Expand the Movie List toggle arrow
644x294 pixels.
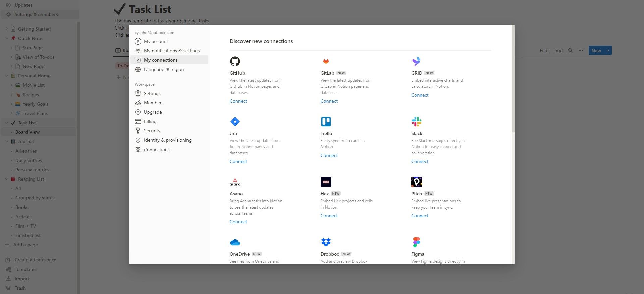11,85
